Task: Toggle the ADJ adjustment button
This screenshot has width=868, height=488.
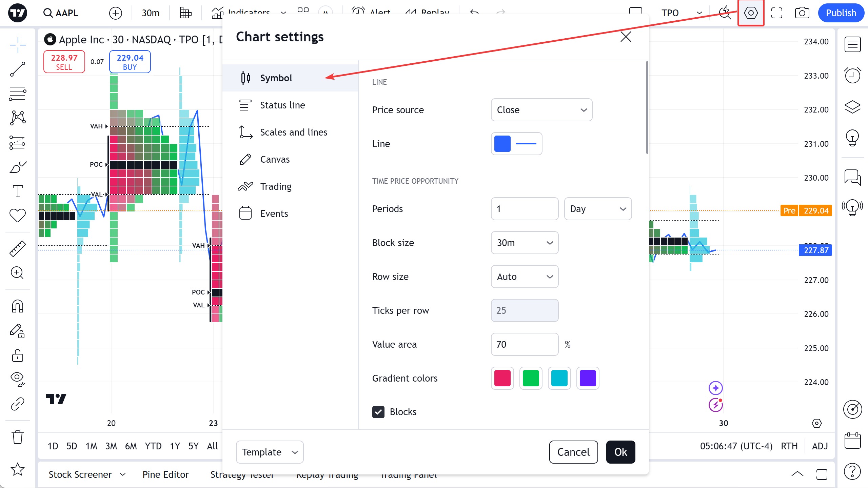Action: 820,446
